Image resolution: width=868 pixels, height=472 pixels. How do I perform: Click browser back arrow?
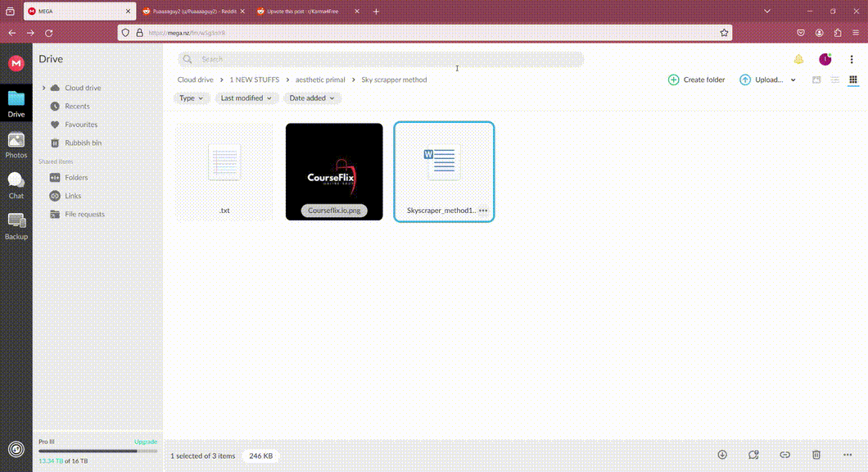[x=12, y=34]
